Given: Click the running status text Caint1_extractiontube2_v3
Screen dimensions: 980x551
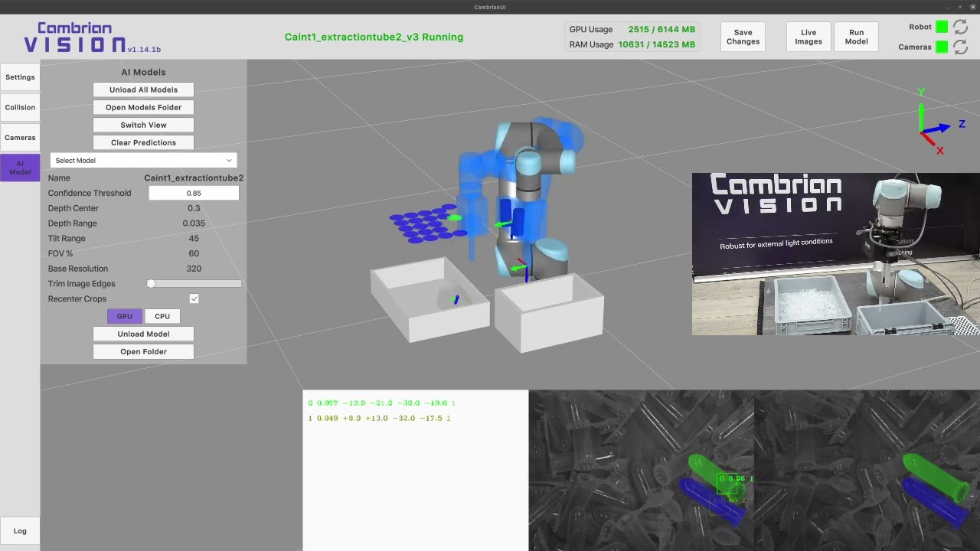Looking at the screenshot, I should coord(374,37).
